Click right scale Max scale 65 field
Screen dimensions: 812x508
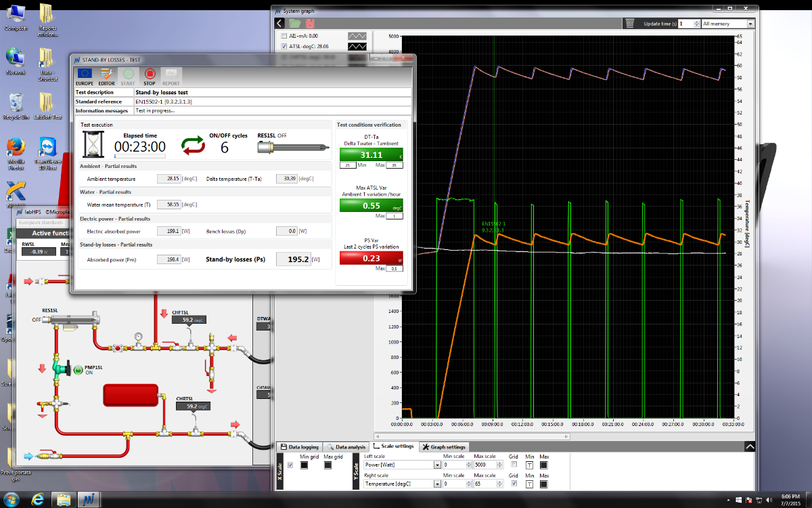487,484
